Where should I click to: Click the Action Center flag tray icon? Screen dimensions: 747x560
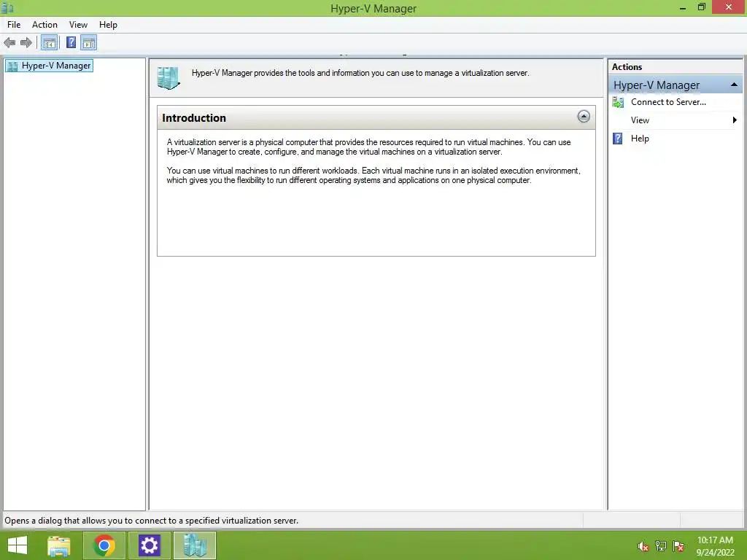click(678, 546)
